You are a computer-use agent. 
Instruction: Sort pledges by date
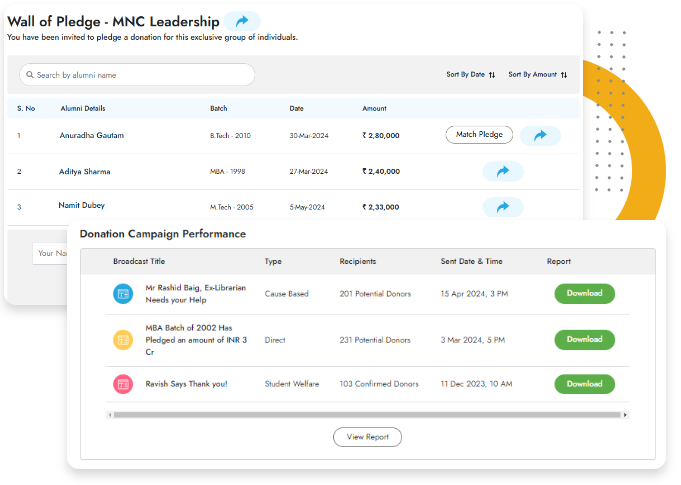pos(471,75)
